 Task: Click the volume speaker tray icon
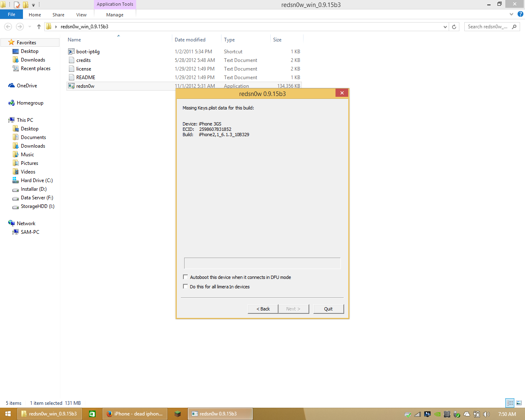486,414
